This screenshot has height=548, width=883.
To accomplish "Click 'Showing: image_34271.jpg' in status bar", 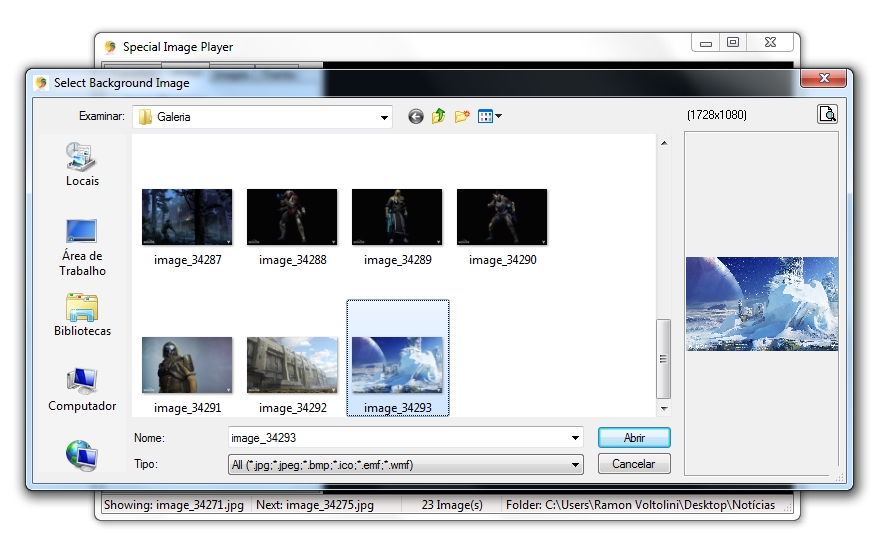I will pyautogui.click(x=174, y=505).
